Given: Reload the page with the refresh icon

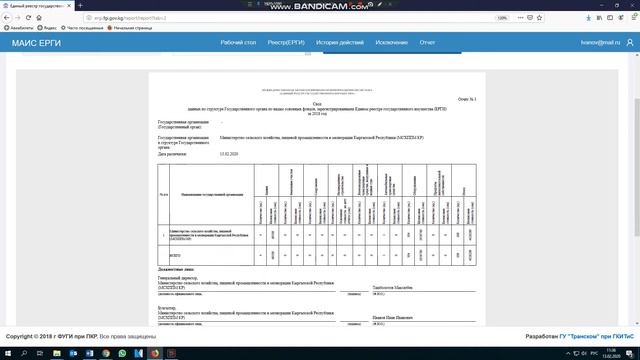Looking at the screenshot, I should click(28, 18).
